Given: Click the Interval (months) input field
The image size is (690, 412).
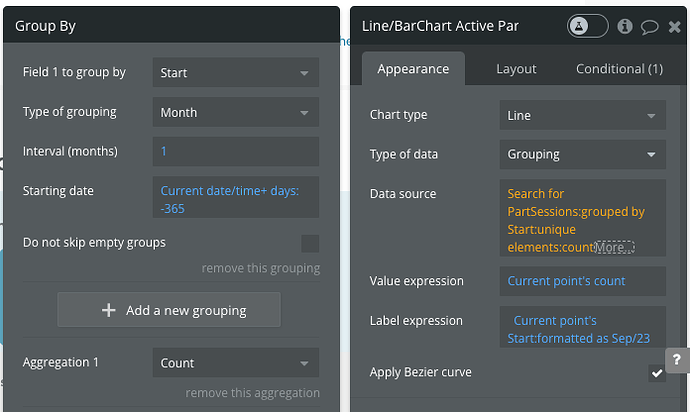Looking at the screenshot, I should [236, 152].
